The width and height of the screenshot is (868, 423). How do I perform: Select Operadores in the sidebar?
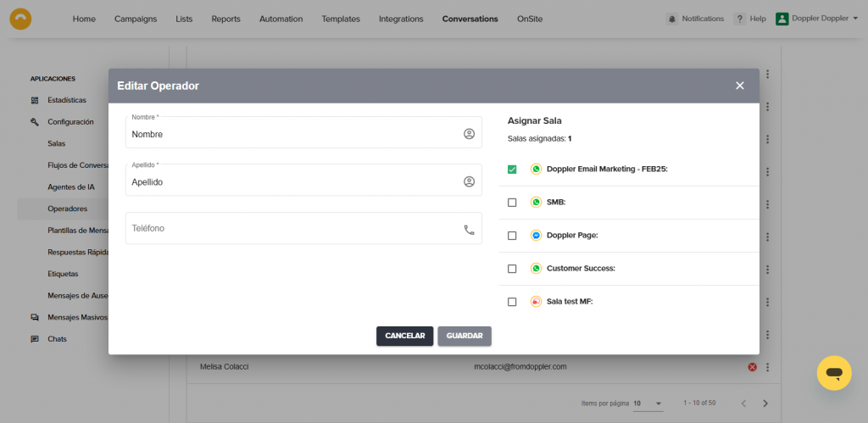[x=68, y=209]
